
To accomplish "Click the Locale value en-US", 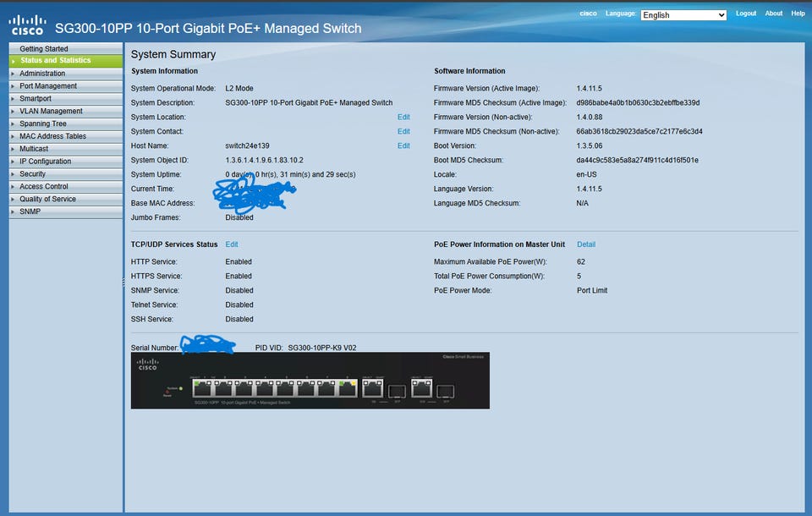I will pyautogui.click(x=586, y=174).
